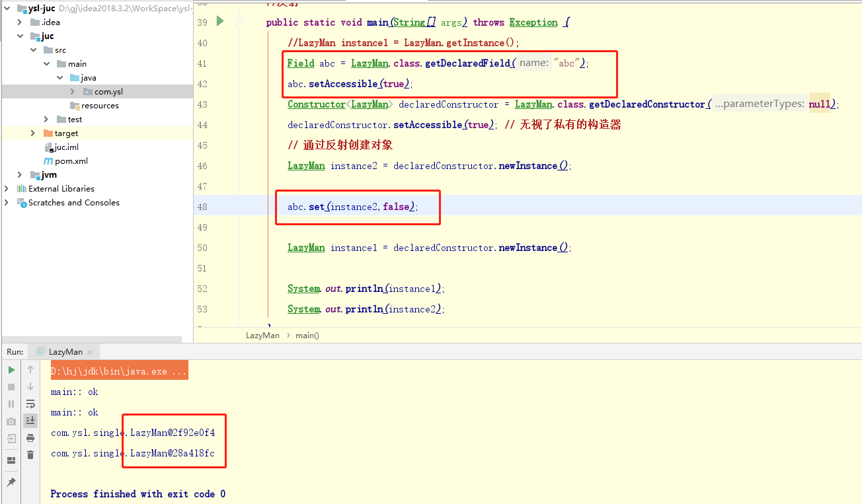Screen dimensions: 862x504
Task: Click line number 41 in the gutter
Action: (x=202, y=63)
